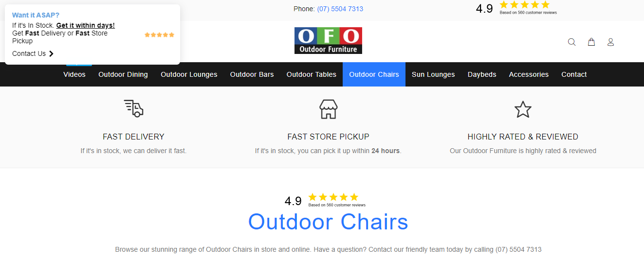Viewport: 644px width, 261px height.
Task: Call phone link (07) 5504 7313
Action: (x=340, y=9)
